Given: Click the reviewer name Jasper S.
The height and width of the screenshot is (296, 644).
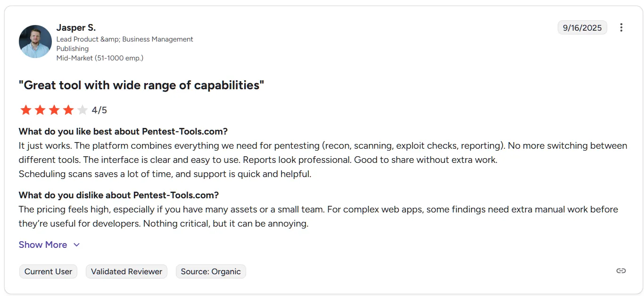Looking at the screenshot, I should pos(76,27).
